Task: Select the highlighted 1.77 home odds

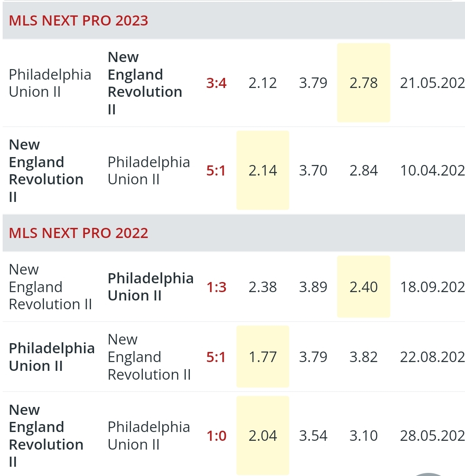Action: 263,356
